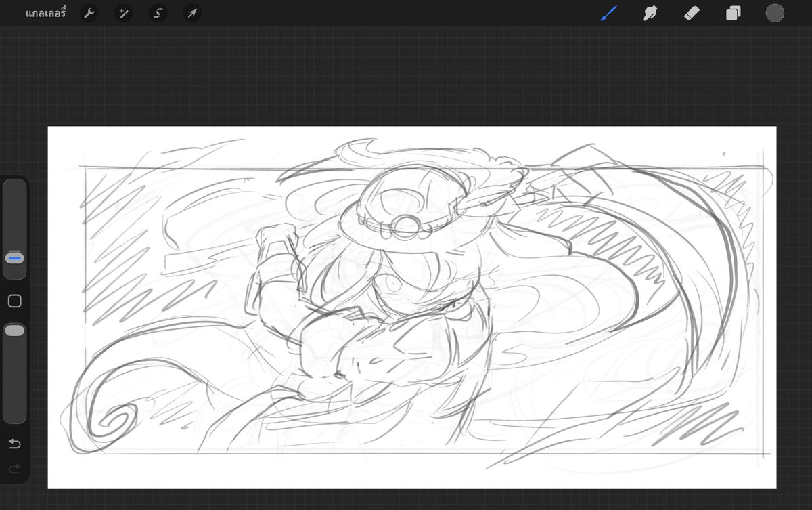The width and height of the screenshot is (812, 510).
Task: Open the Actions wrench menu
Action: point(89,13)
